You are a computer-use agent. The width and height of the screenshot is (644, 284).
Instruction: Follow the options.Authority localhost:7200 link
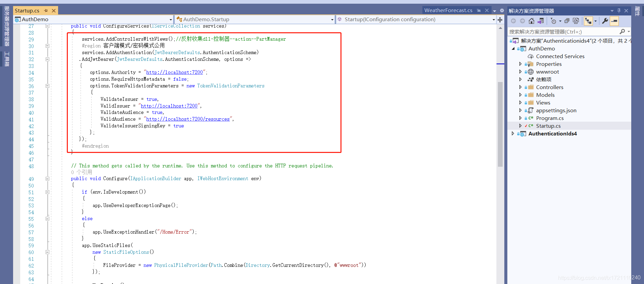(175, 72)
